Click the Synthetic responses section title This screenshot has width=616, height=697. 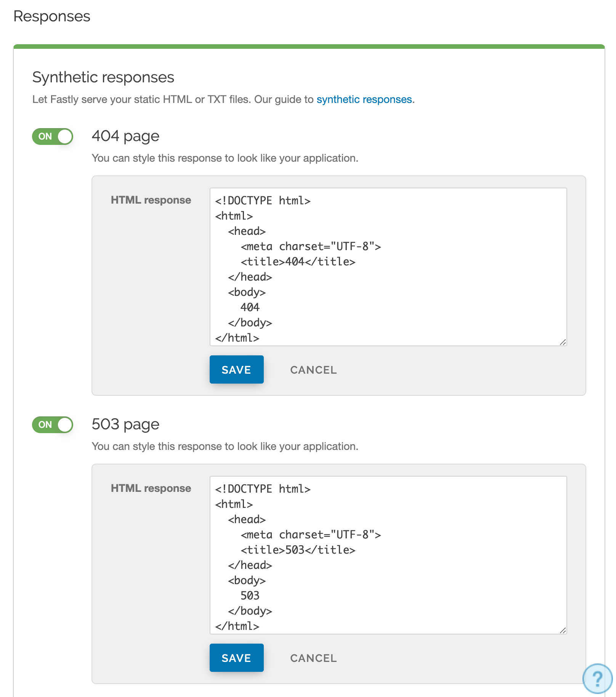coord(103,77)
